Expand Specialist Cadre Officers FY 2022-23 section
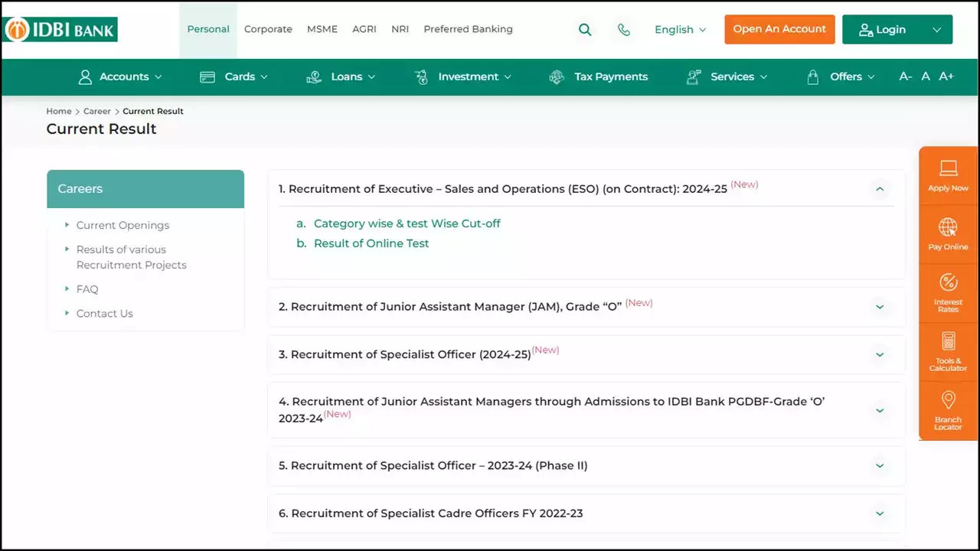 (880, 514)
